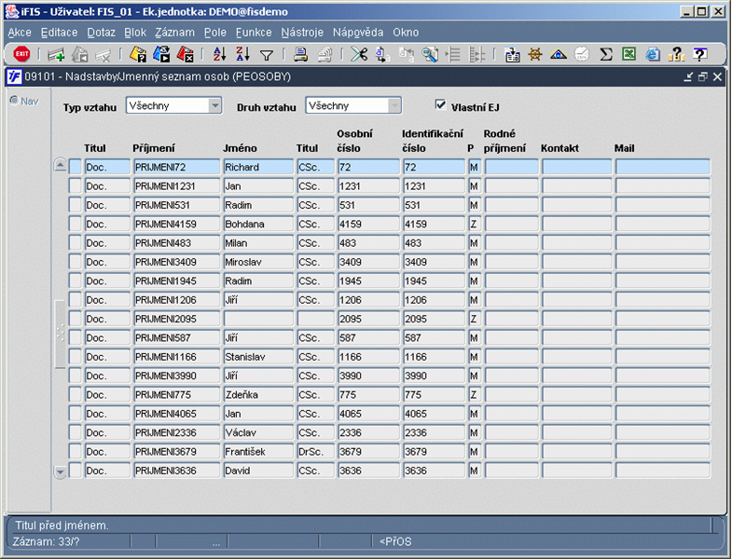The width and height of the screenshot is (732, 560).
Task: Click the scroll down arrow of records list
Action: point(61,472)
